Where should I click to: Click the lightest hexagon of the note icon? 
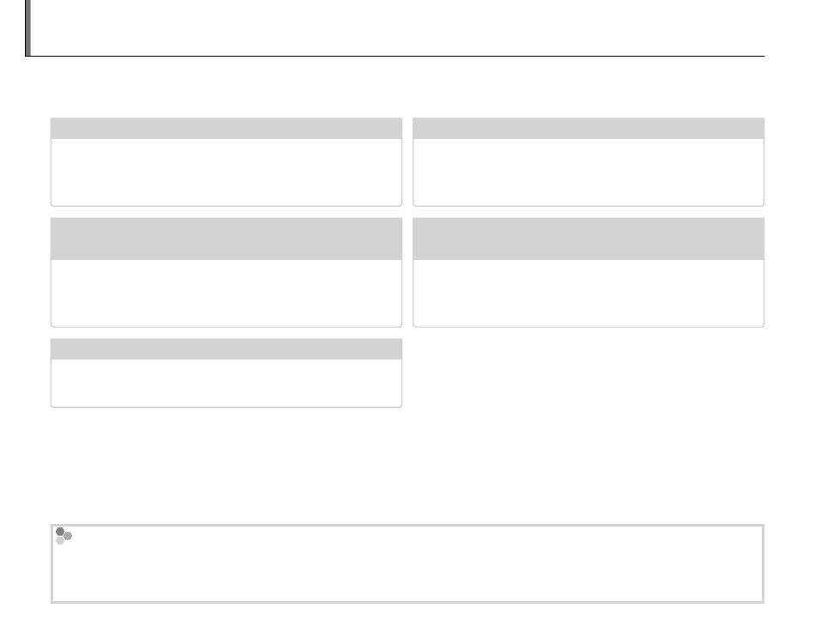60,540
